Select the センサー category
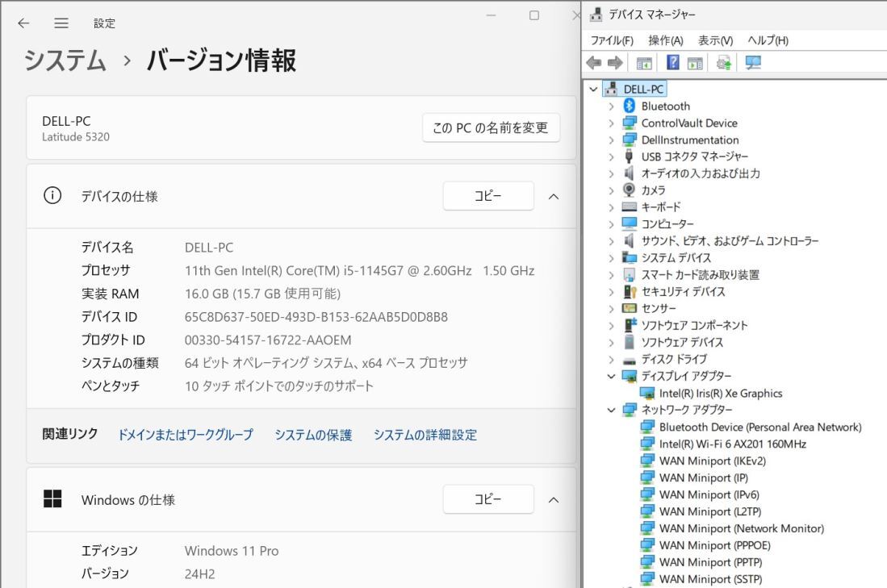Image resolution: width=887 pixels, height=588 pixels. (x=659, y=308)
